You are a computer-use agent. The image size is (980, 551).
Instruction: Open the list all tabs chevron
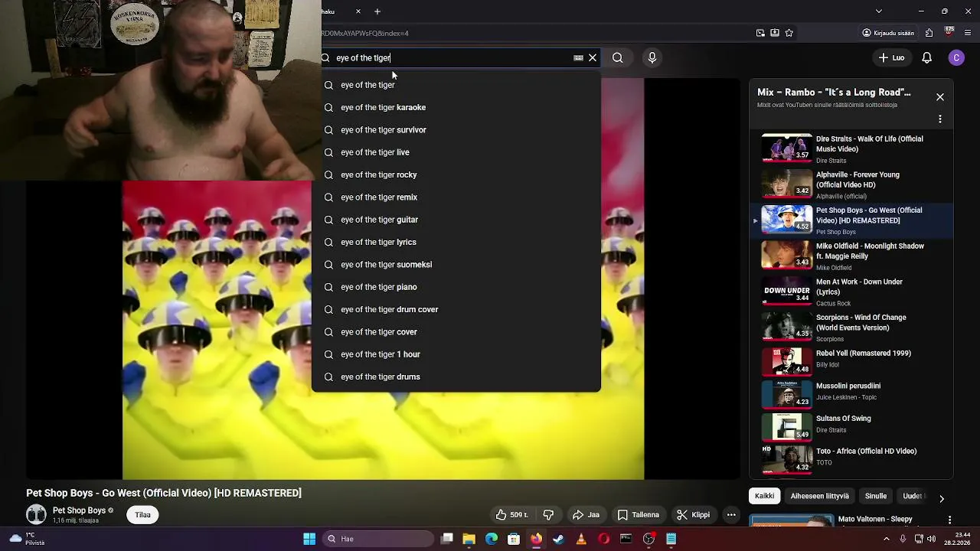[x=879, y=11]
